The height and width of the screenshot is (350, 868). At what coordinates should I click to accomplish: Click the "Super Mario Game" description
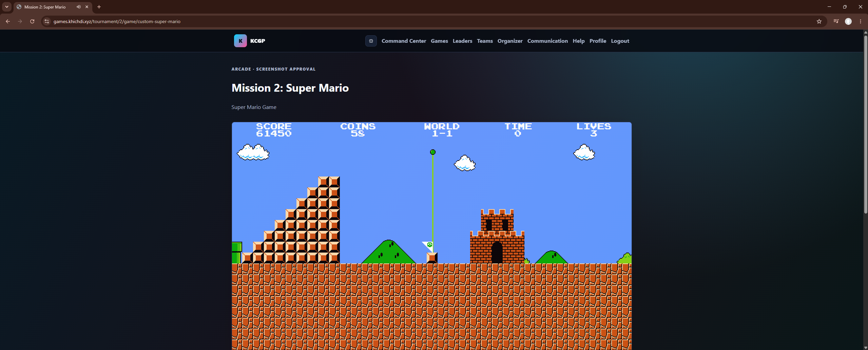[254, 107]
